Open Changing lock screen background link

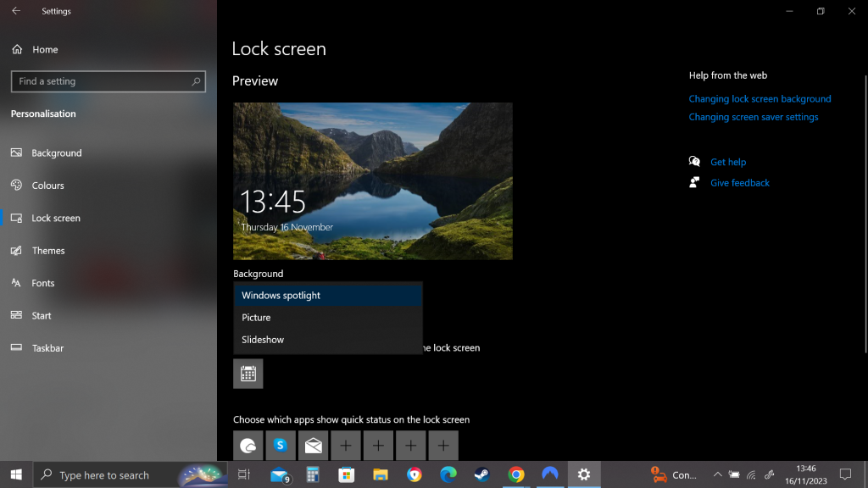point(759,99)
